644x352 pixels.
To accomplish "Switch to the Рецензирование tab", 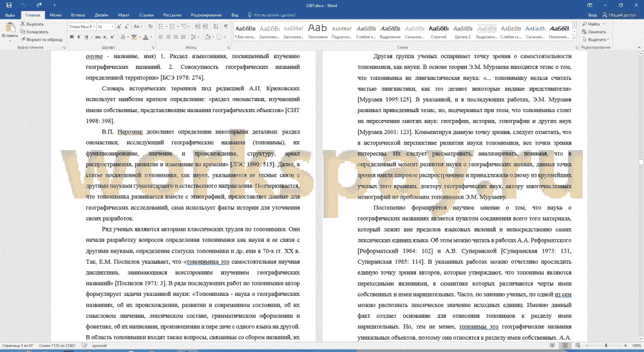I will coord(206,15).
